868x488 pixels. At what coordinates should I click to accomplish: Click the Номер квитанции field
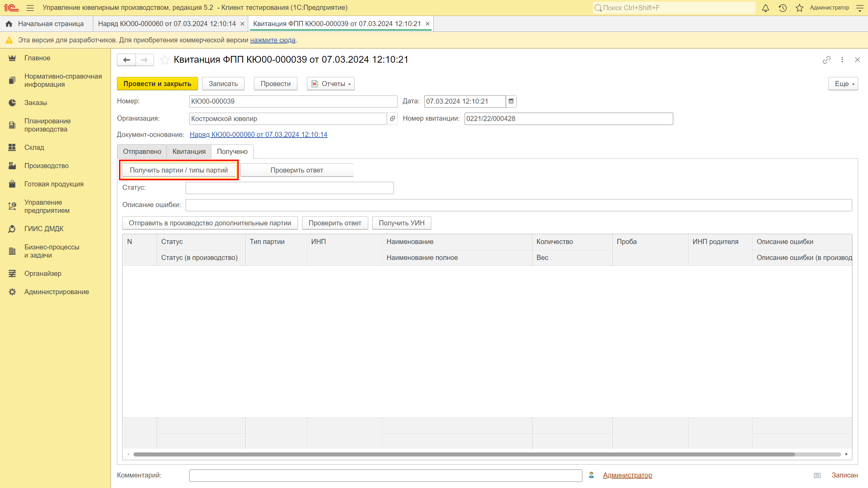(x=569, y=119)
